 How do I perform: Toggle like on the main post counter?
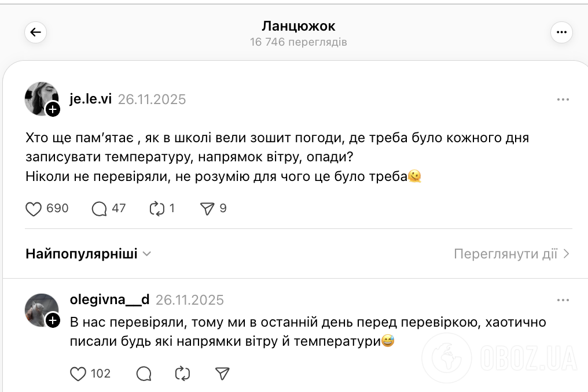pos(47,209)
